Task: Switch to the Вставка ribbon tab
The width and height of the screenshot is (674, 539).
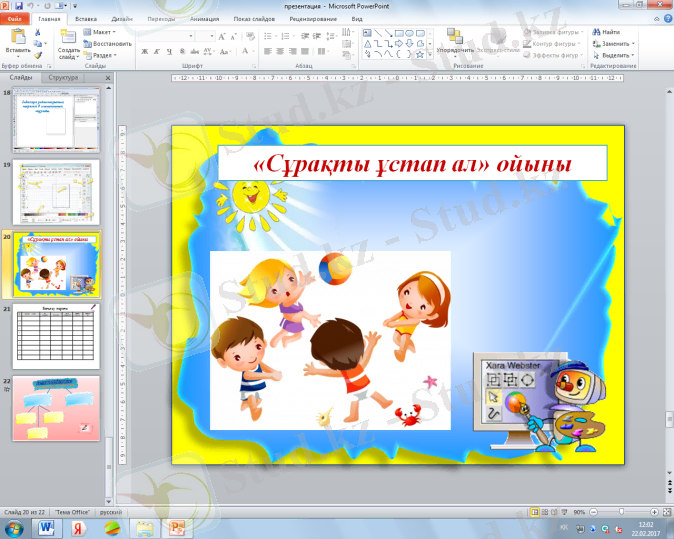Action: click(x=86, y=18)
